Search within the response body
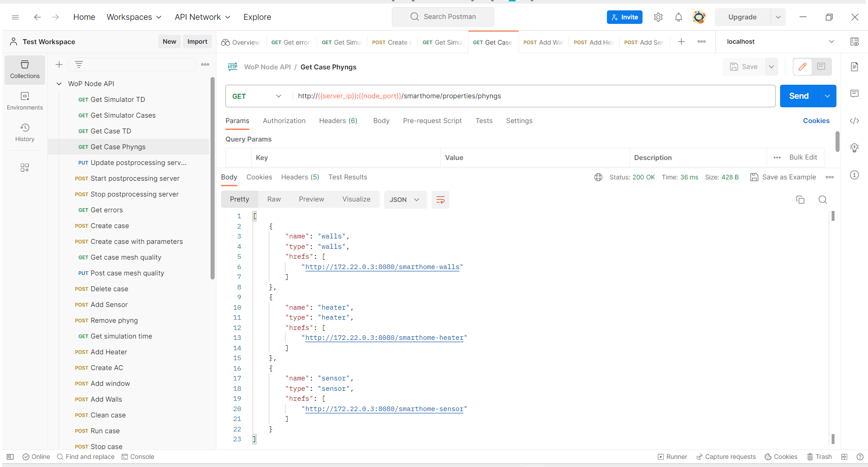The width and height of the screenshot is (868, 467). (823, 200)
